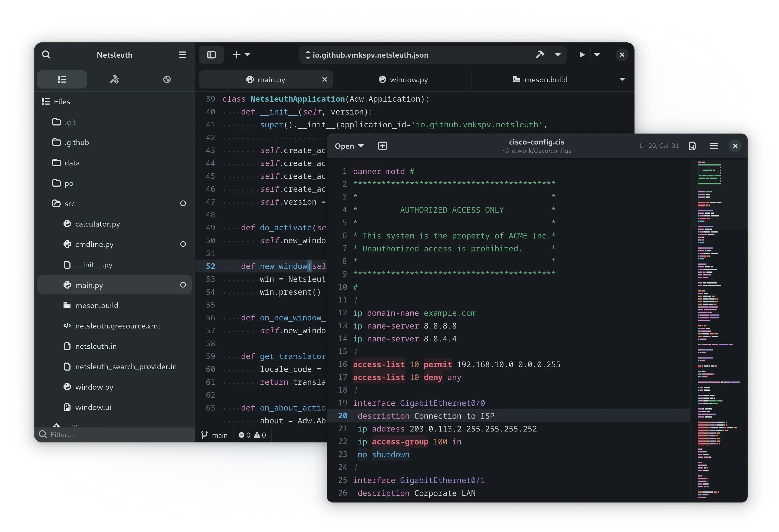
Task: Open search in the Netsleuth window
Action: 46,55
